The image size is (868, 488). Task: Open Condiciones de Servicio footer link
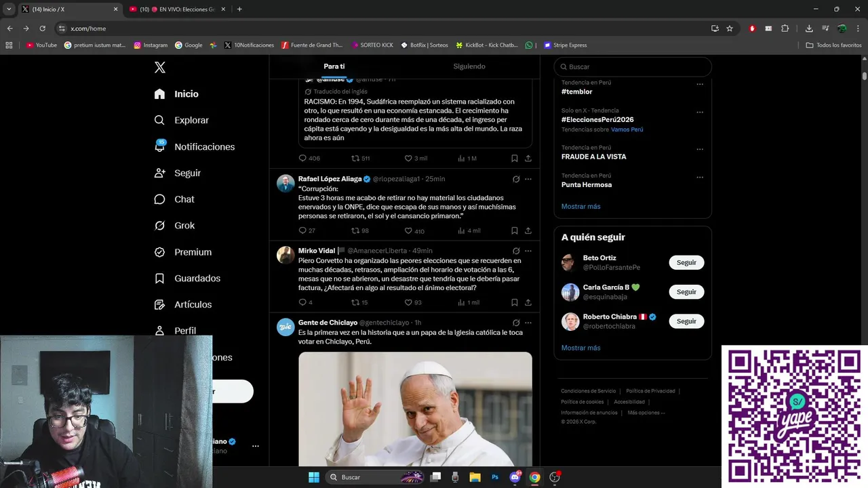coord(588,391)
